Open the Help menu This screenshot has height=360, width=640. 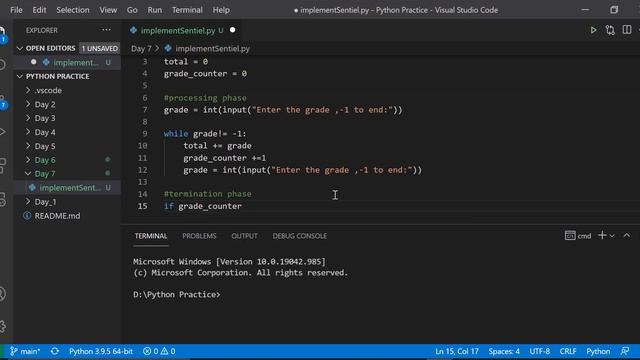(221, 10)
